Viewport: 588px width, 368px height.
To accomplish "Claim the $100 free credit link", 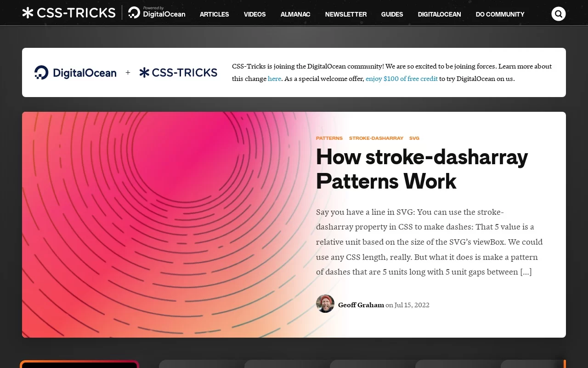I will pos(401,79).
